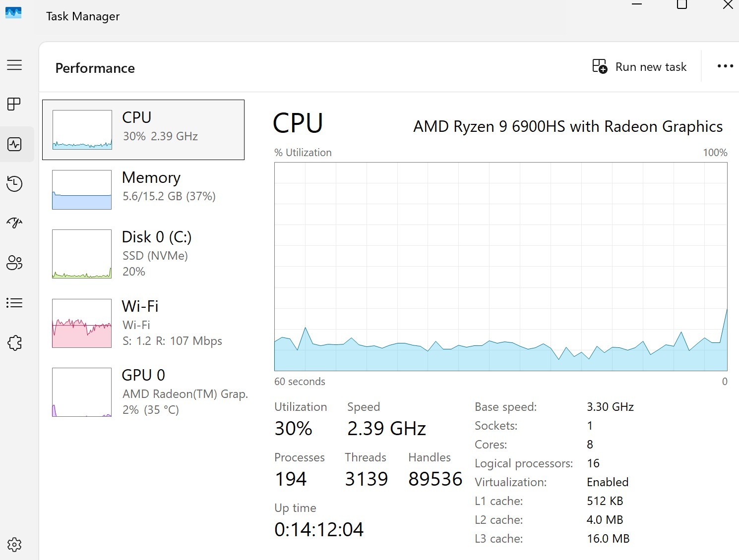Select the Memory performance item

tap(143, 190)
